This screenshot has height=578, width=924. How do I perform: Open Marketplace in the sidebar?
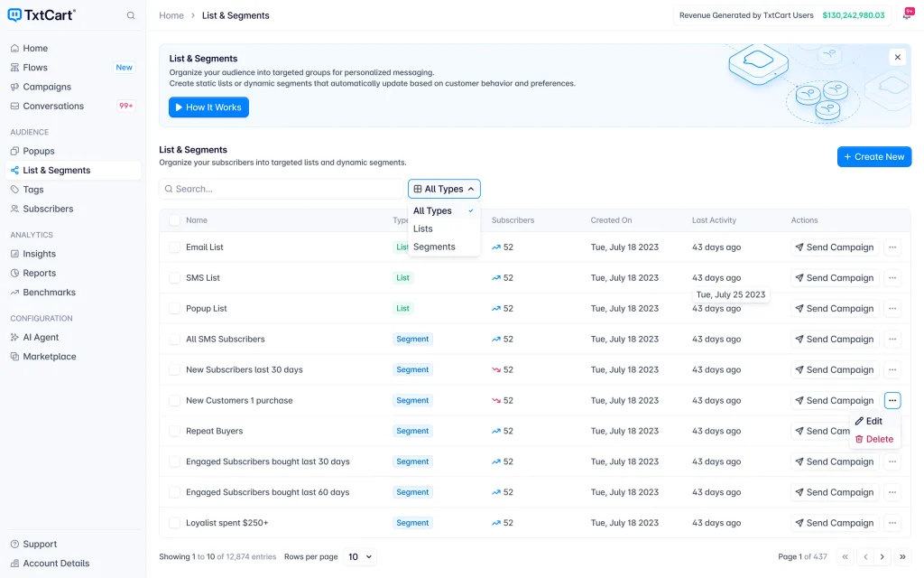click(x=73, y=356)
